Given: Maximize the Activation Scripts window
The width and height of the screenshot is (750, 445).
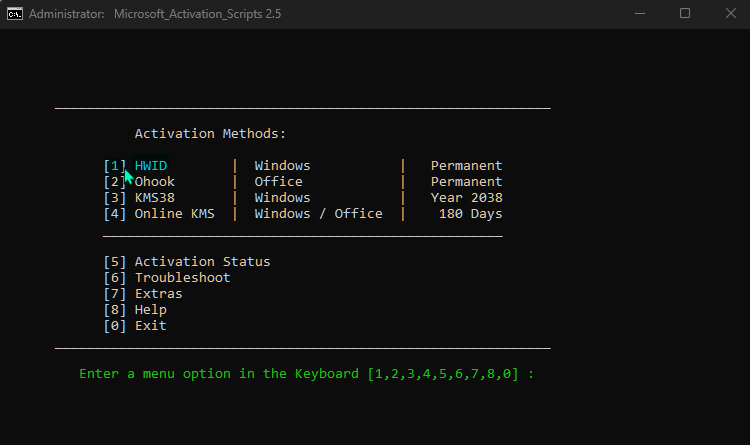Looking at the screenshot, I should (x=685, y=13).
